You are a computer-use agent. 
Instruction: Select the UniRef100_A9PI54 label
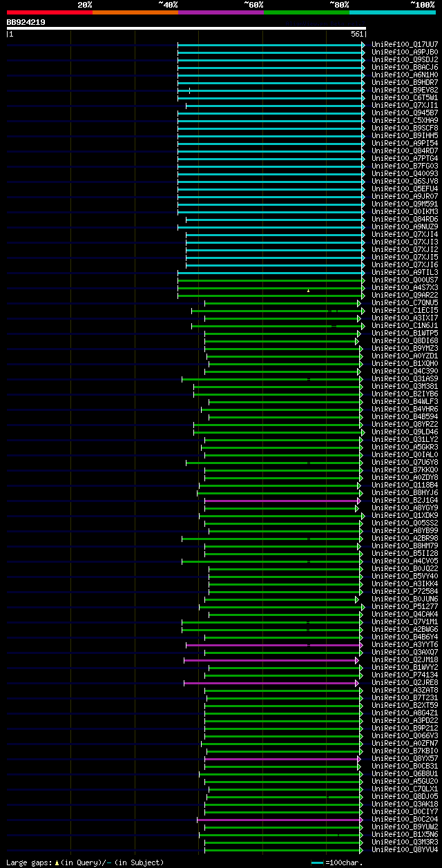(x=405, y=143)
